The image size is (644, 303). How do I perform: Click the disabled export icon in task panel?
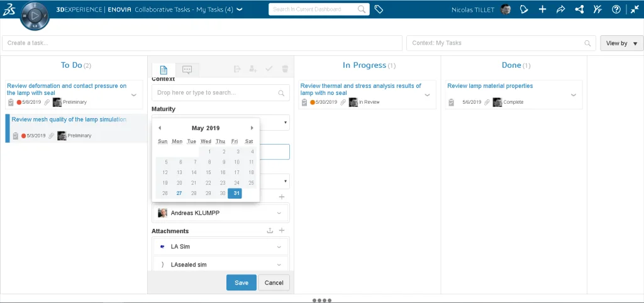(237, 69)
